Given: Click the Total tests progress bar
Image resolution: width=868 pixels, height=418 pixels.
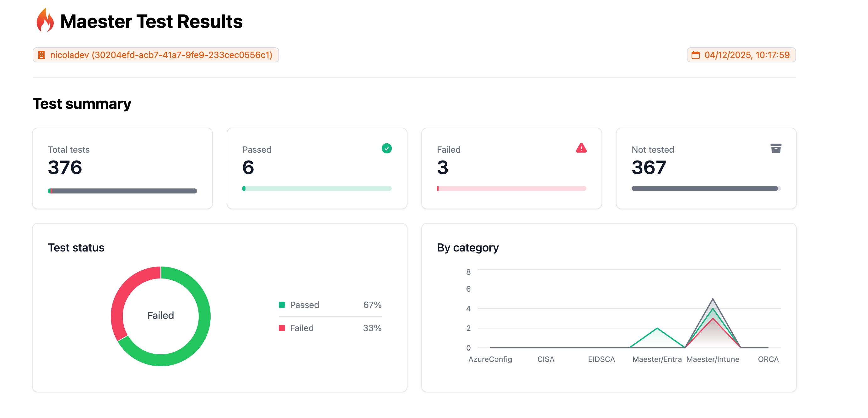Looking at the screenshot, I should tap(122, 191).
